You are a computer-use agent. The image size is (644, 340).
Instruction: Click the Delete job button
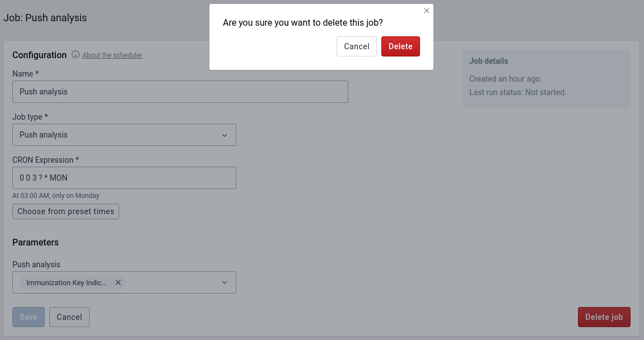click(604, 317)
